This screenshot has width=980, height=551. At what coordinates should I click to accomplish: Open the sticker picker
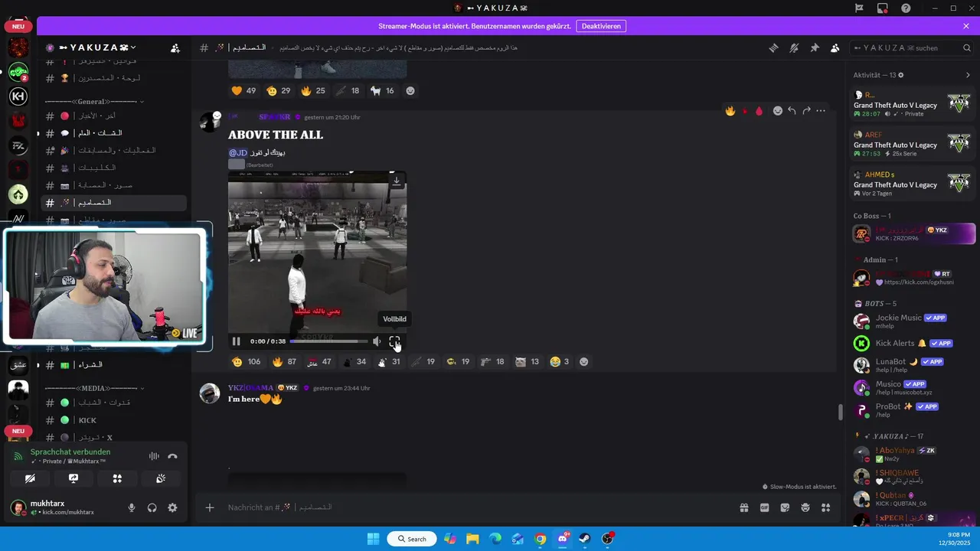click(x=785, y=507)
